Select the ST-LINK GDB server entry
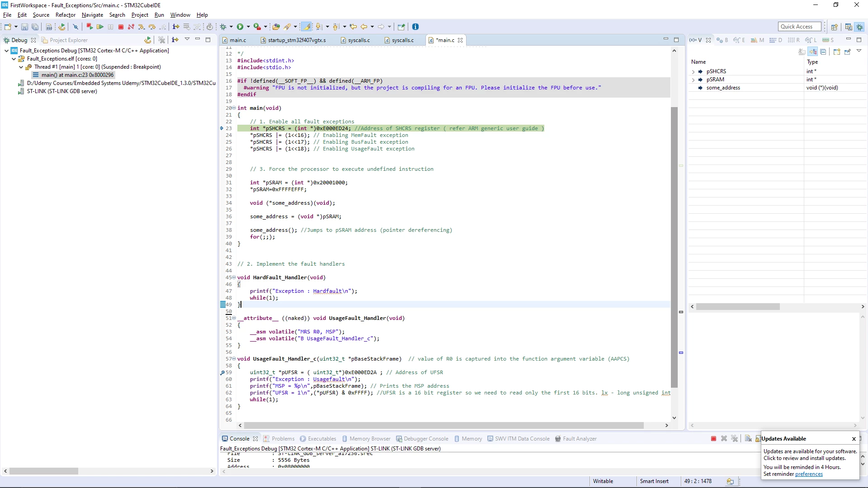 (x=57, y=91)
